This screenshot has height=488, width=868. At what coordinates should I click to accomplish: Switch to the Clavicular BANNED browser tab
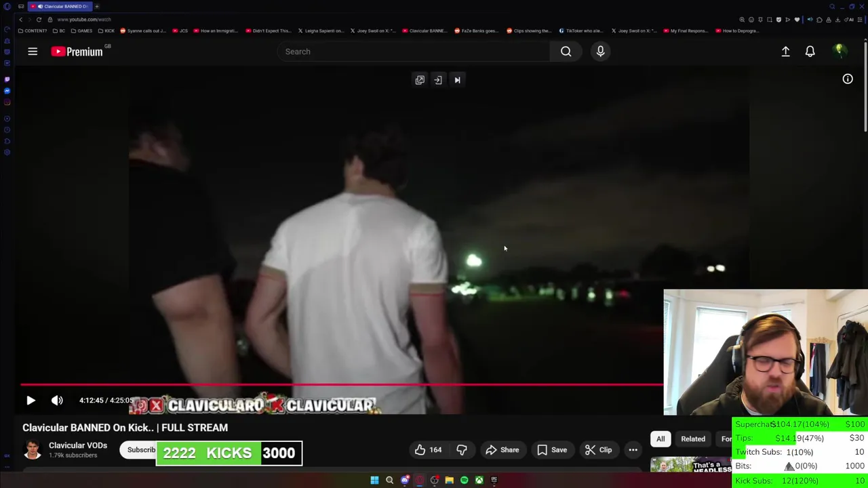[x=60, y=6]
